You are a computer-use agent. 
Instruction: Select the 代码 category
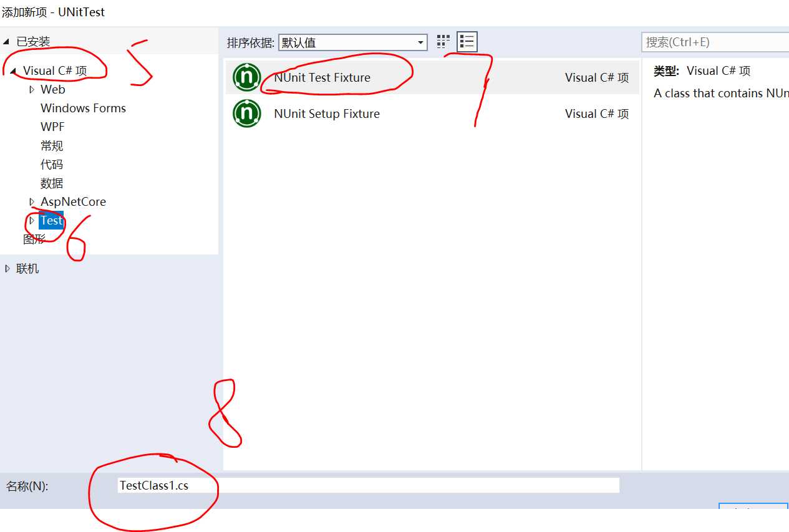point(52,165)
